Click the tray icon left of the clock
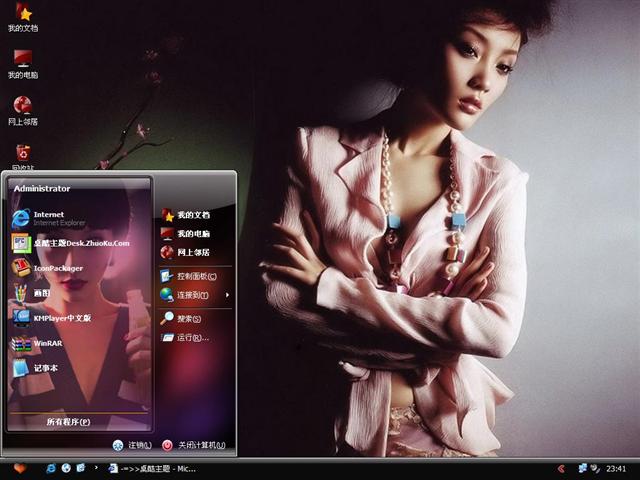 [x=596, y=469]
